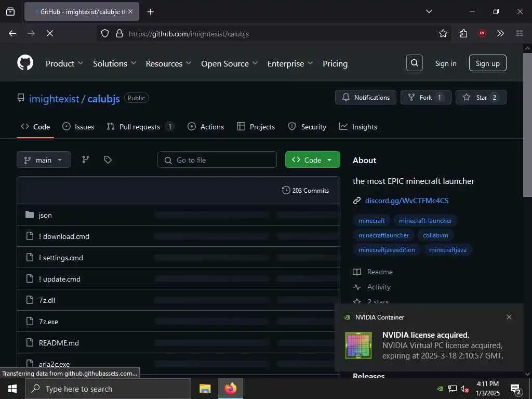Click the Notifications button
This screenshot has height=399, width=532.
[x=365, y=97]
